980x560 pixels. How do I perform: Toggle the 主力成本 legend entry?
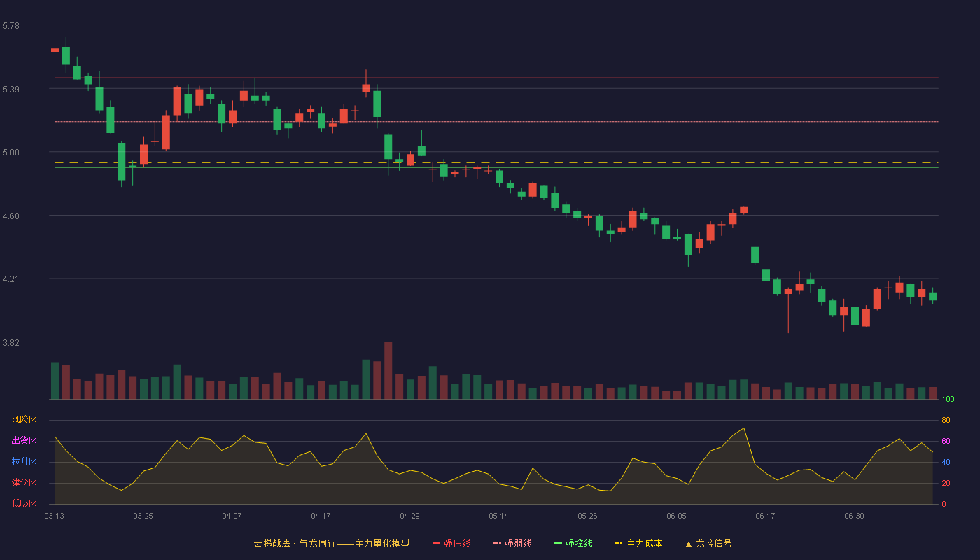point(638,543)
